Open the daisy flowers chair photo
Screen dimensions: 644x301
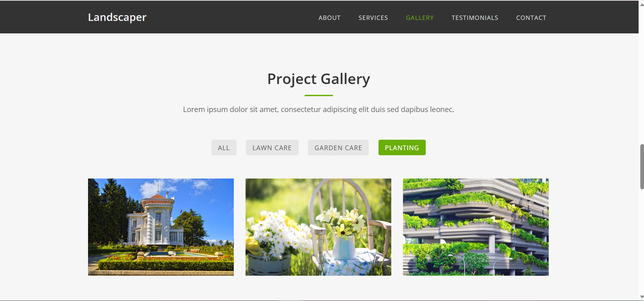(318, 227)
